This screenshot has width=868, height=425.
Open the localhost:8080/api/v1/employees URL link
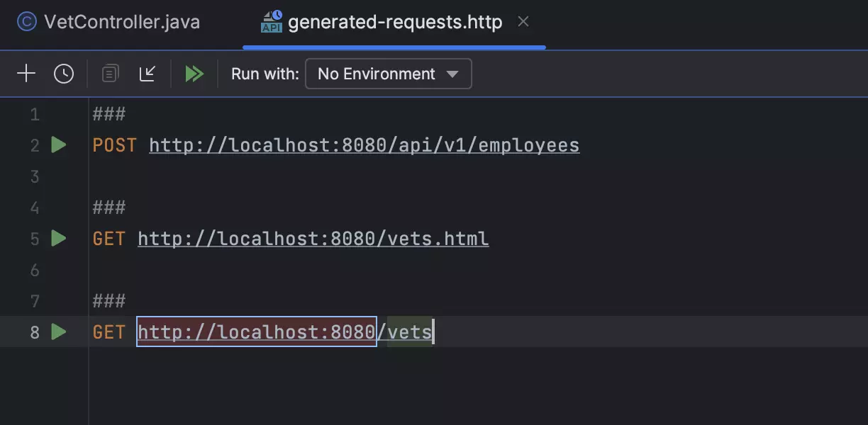[x=364, y=146]
